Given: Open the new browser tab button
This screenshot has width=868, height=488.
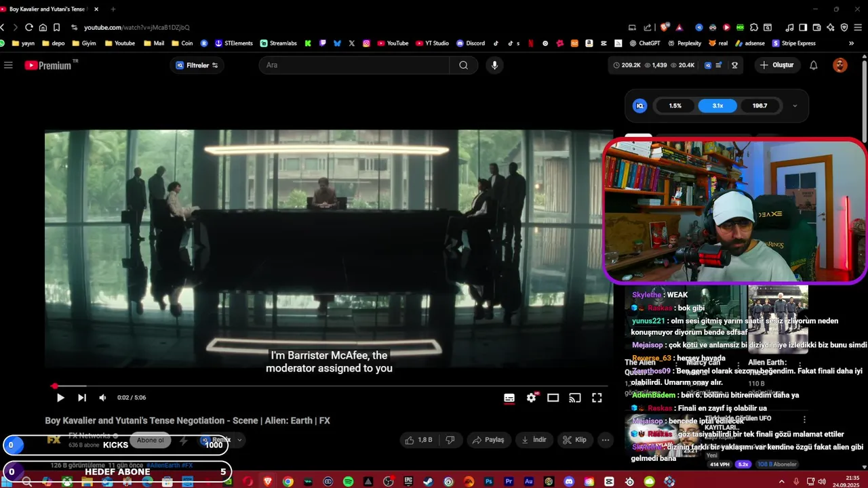Looking at the screenshot, I should [113, 9].
